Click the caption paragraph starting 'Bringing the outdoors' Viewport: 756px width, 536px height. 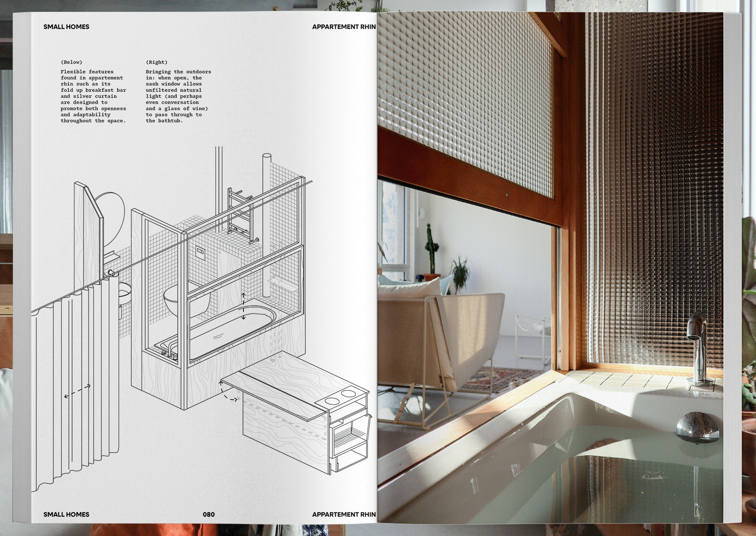point(179,96)
